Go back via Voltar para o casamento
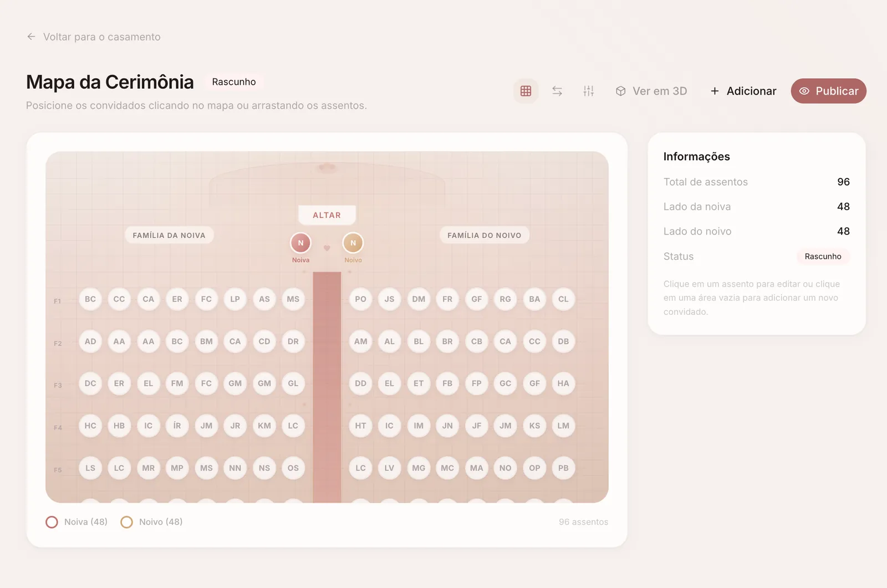Viewport: 887px width, 588px height. (94, 37)
